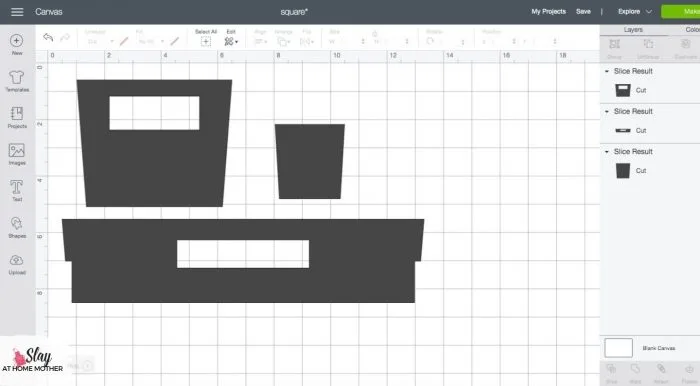Open the Shapes tool

pos(17,227)
